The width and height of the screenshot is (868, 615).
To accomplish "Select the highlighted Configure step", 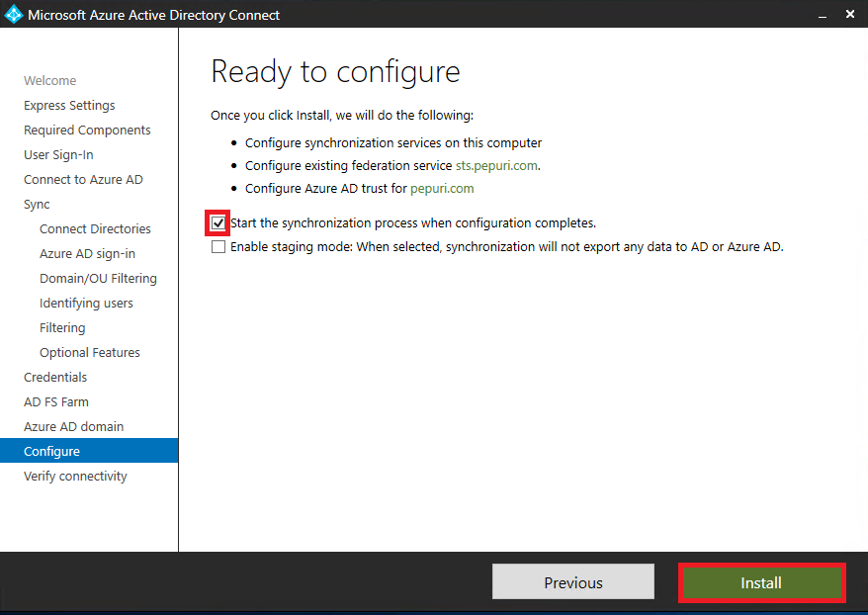I will pos(89,451).
